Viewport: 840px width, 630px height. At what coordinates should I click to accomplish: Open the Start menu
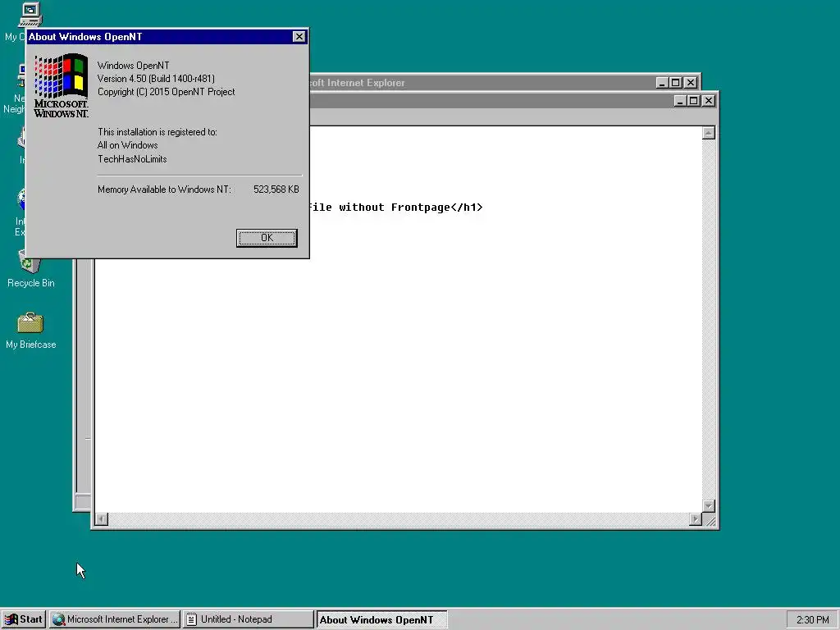24,619
